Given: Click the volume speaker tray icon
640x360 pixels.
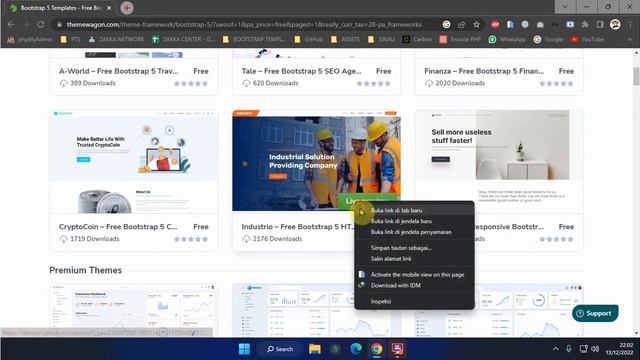Looking at the screenshot, I should (x=596, y=349).
